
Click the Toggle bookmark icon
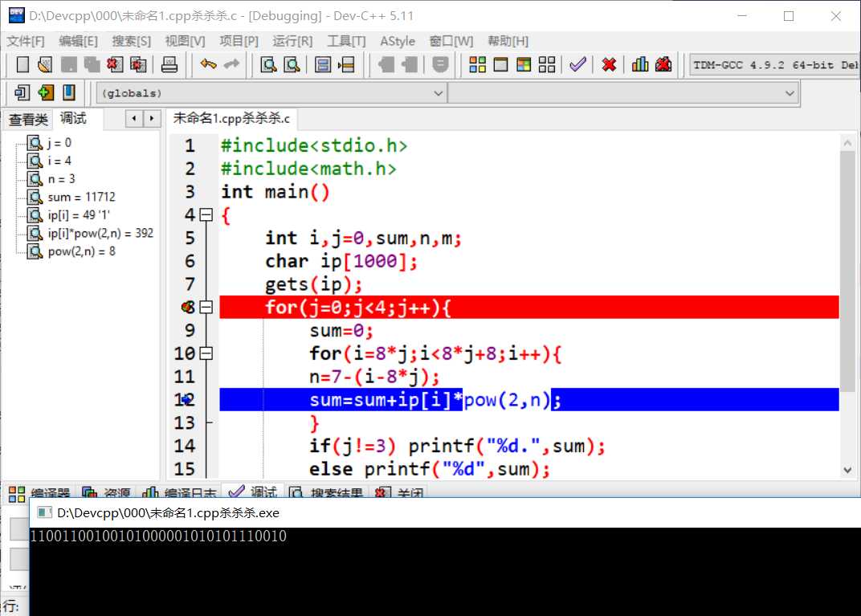coord(46,93)
